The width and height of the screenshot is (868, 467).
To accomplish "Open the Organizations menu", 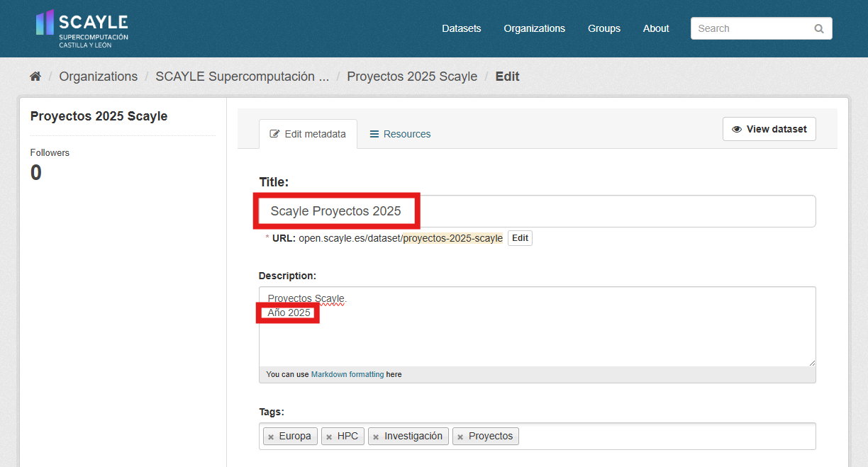I will click(x=535, y=28).
